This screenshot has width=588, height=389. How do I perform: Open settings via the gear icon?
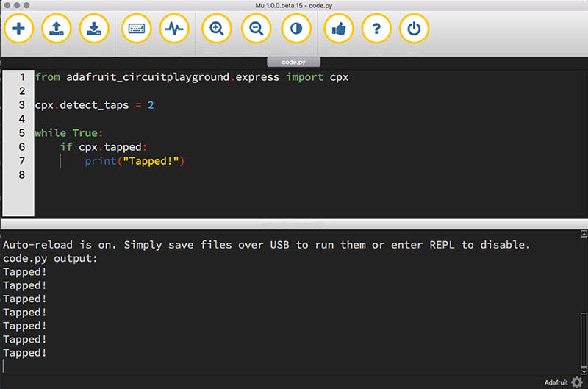point(576,382)
